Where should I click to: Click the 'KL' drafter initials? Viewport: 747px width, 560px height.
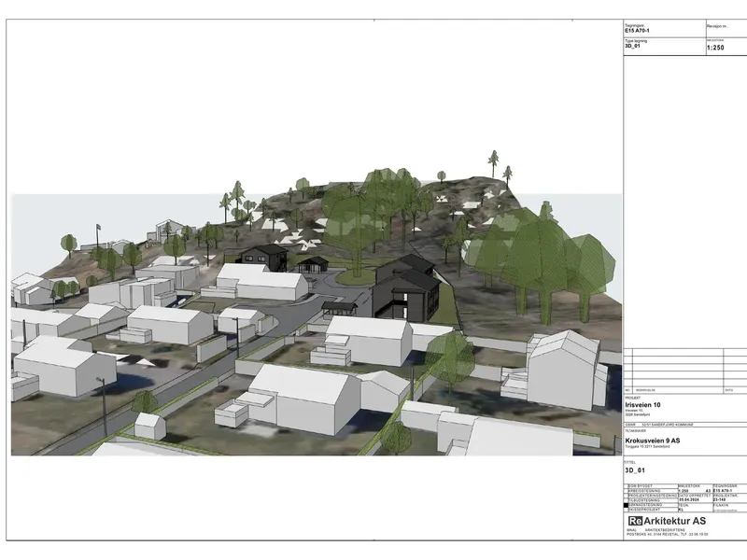pos(681,510)
